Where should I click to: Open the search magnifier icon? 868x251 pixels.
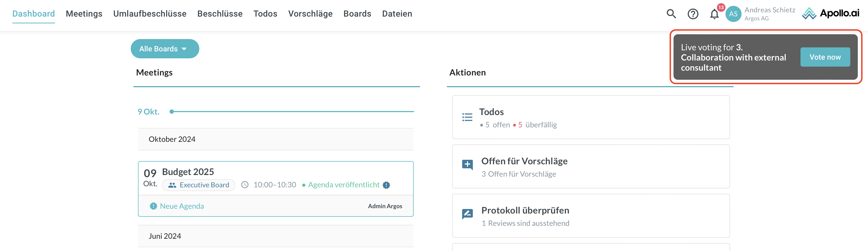[671, 14]
